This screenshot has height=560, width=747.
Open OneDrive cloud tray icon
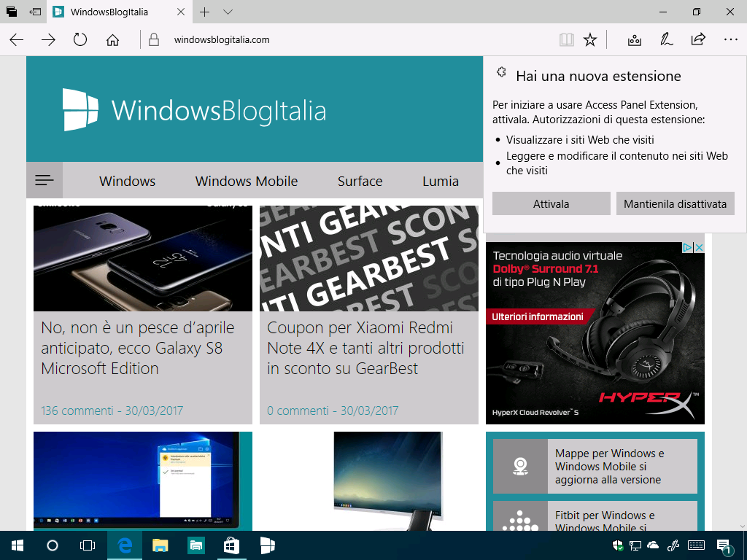pyautogui.click(x=653, y=545)
